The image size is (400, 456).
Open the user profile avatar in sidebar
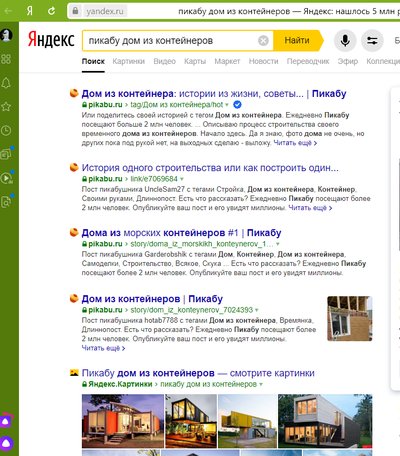pyautogui.click(x=6, y=35)
